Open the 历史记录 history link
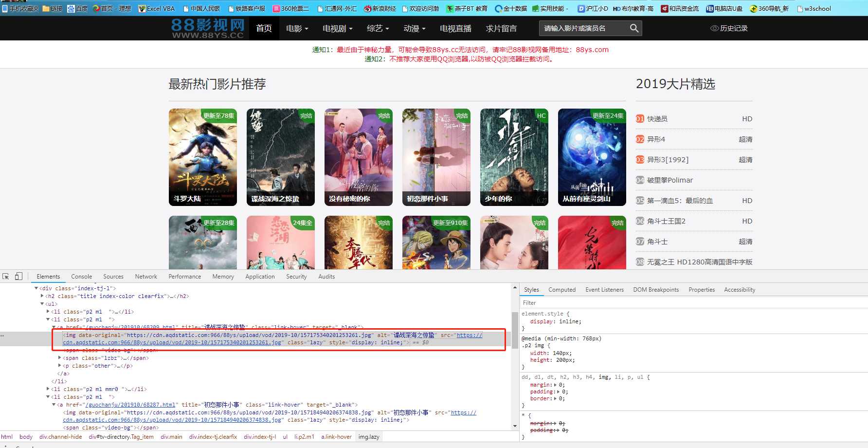 click(729, 28)
